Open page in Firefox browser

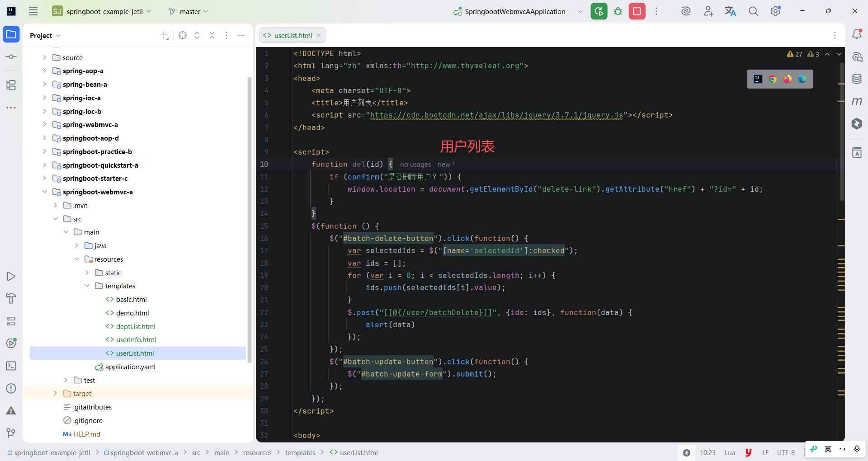point(788,79)
